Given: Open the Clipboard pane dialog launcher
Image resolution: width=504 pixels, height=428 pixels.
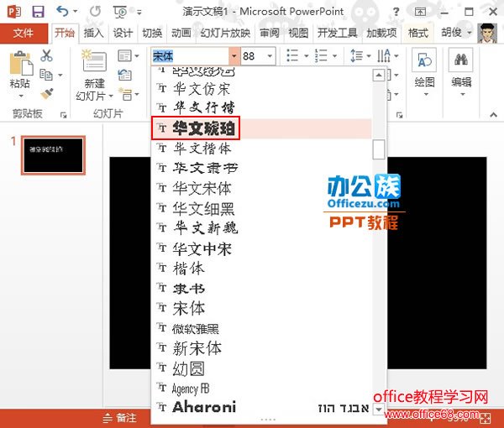Looking at the screenshot, I should (x=63, y=115).
